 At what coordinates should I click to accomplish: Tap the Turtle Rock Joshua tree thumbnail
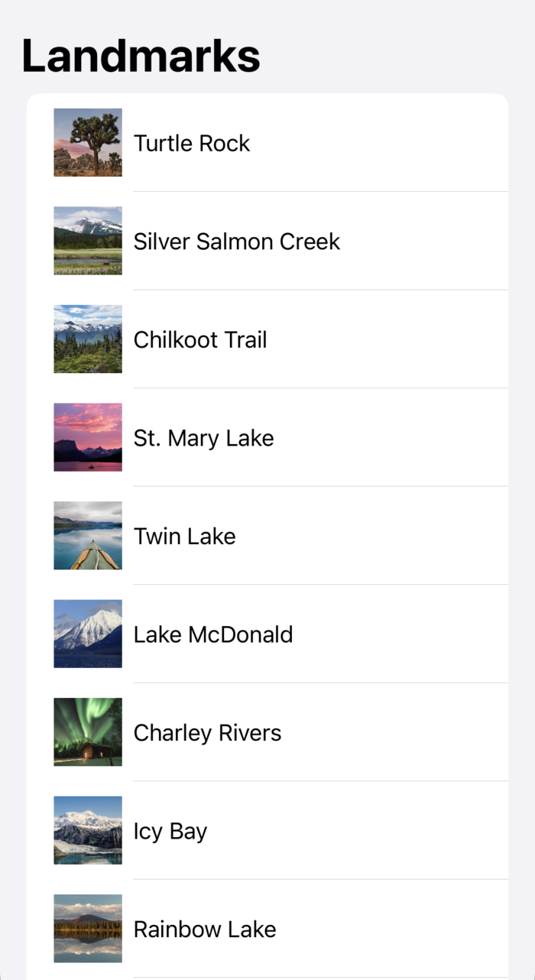point(88,142)
